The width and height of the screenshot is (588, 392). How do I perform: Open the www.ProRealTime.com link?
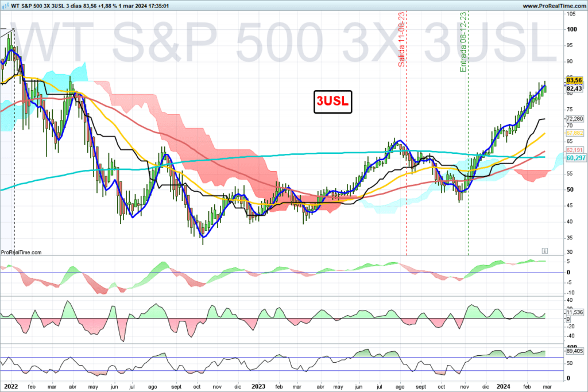(x=554, y=6)
